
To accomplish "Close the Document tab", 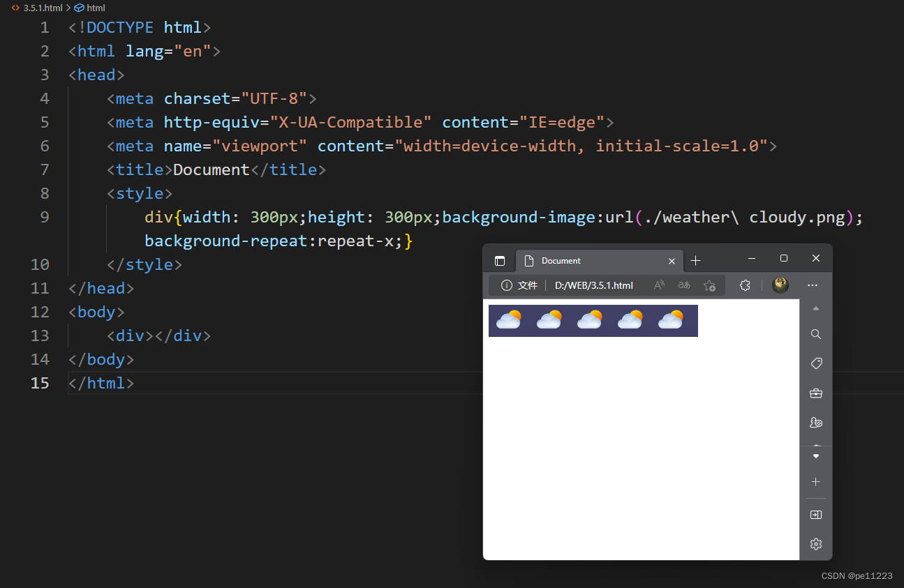I will tap(672, 261).
